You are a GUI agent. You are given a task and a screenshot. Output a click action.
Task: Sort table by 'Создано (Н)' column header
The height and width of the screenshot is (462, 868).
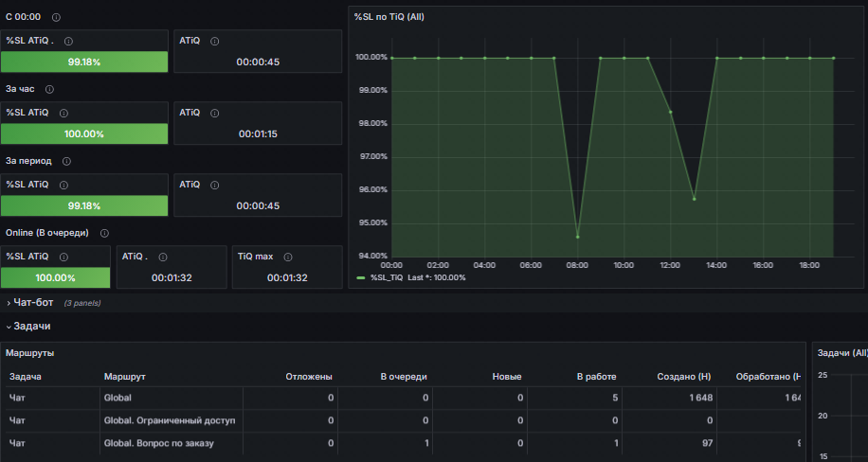683,377
